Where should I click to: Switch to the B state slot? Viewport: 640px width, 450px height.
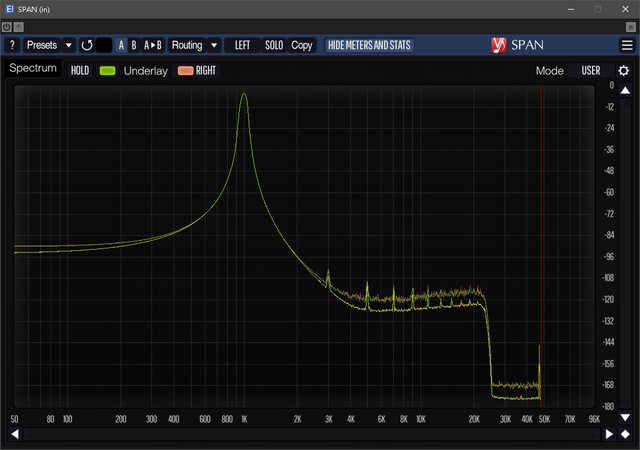pyautogui.click(x=135, y=45)
